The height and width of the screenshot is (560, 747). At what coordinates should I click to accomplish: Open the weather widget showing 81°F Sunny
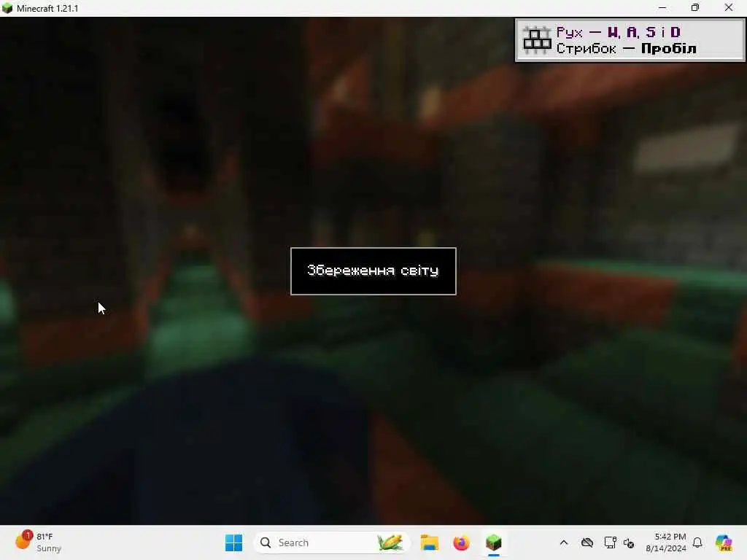pos(38,542)
